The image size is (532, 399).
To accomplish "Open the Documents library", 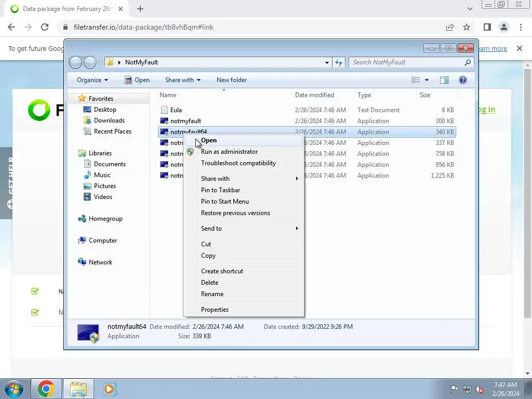I will tap(104, 164).
